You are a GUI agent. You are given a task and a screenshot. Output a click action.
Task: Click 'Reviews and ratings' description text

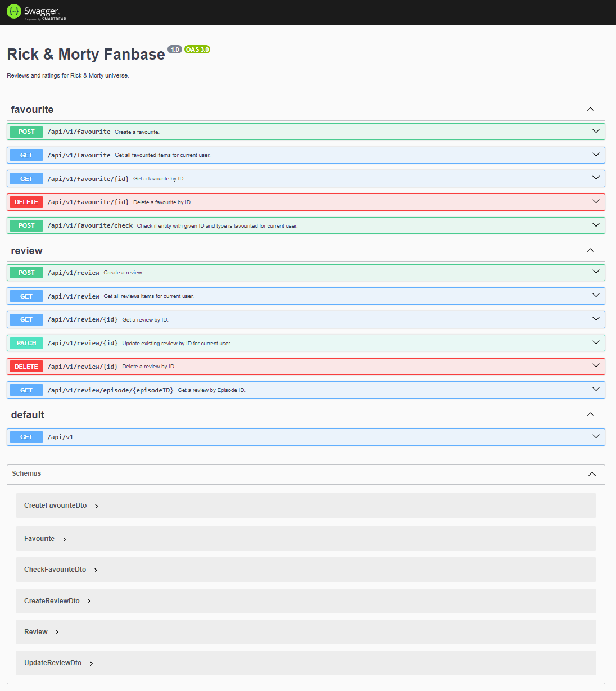[68, 75]
